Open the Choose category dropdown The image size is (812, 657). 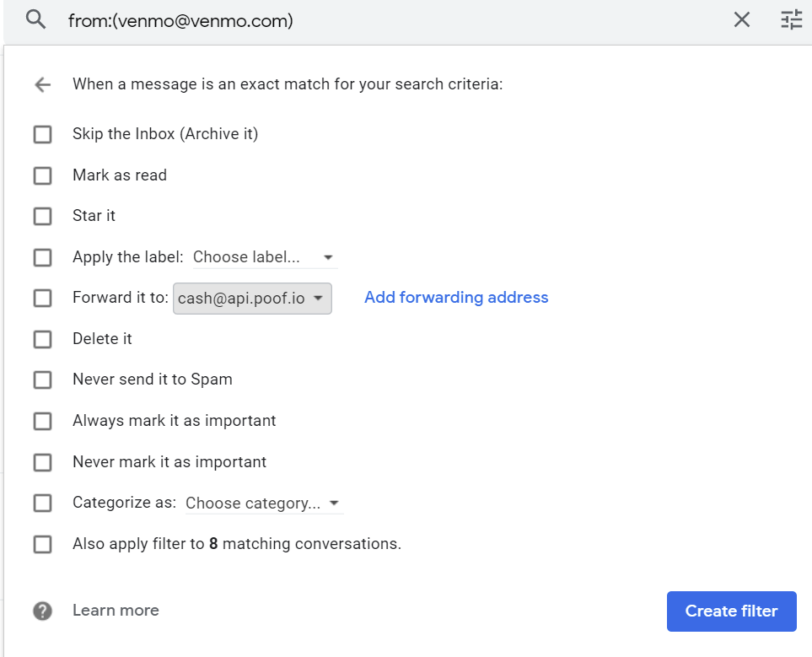[x=264, y=504]
